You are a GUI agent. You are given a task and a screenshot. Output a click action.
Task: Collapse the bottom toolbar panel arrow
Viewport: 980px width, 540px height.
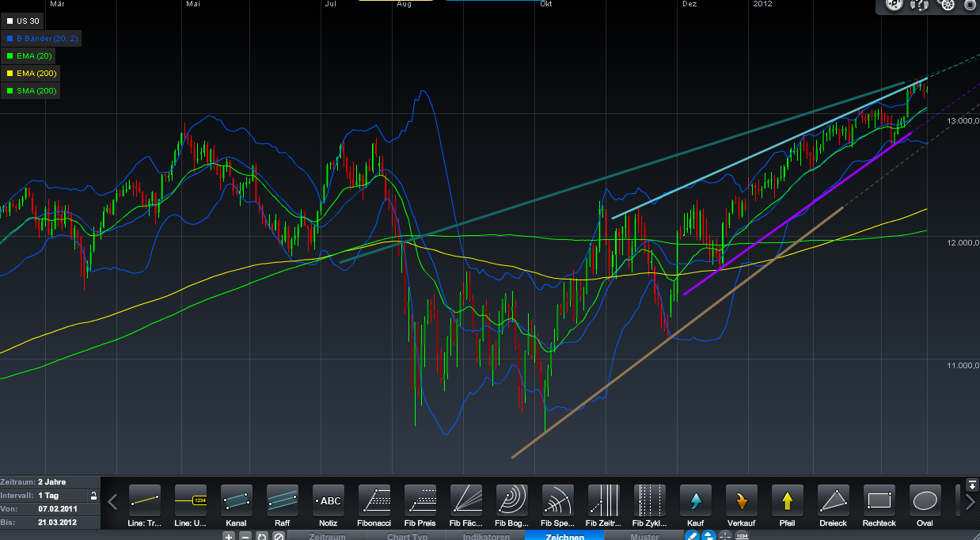click(x=972, y=485)
